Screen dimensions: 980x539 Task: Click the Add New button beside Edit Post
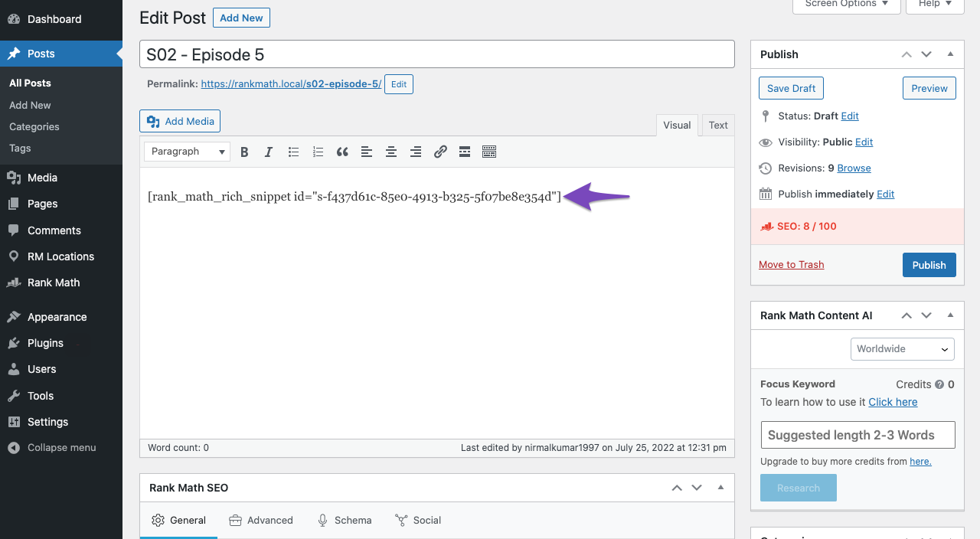point(241,18)
